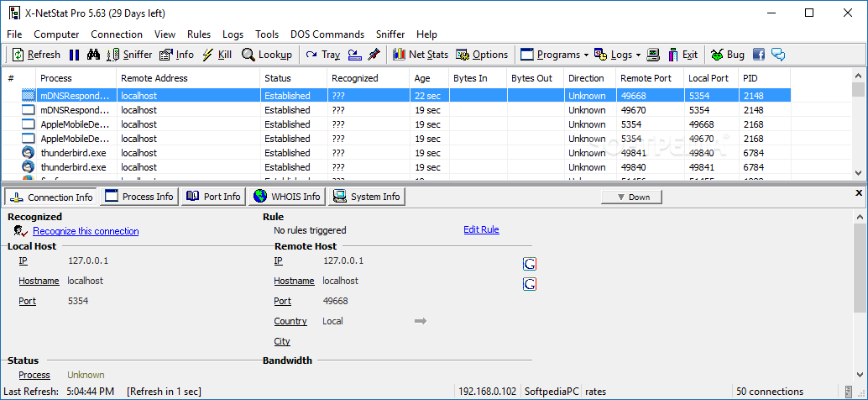
Task: Sort by PID column header
Action: tap(765, 78)
